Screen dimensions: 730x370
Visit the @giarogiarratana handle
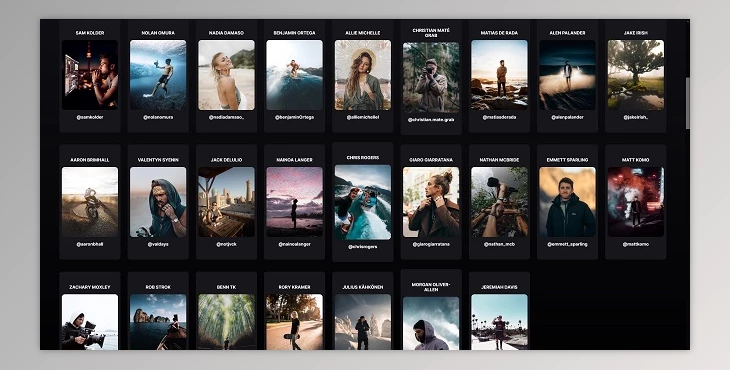[x=431, y=244]
